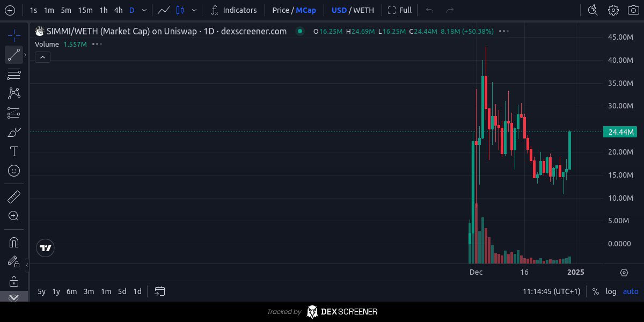Click the redo arrow
The image size is (644, 322).
point(450,10)
